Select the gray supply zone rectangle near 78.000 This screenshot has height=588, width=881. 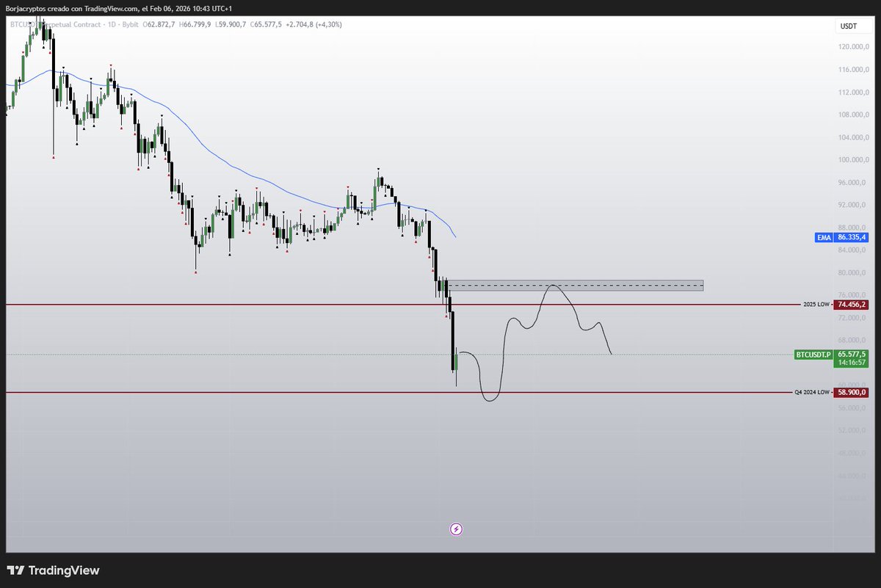(x=575, y=286)
